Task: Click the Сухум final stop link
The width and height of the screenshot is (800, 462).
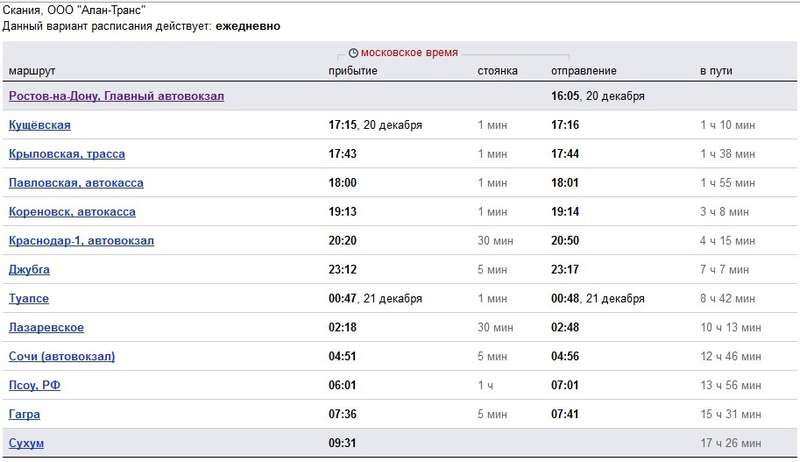Action: click(x=26, y=443)
